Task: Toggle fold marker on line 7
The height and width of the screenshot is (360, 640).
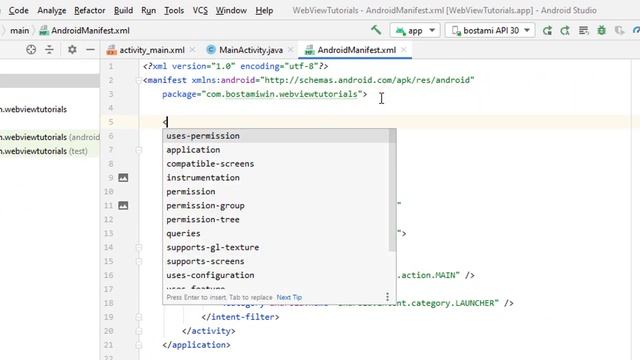Action: click(x=139, y=150)
